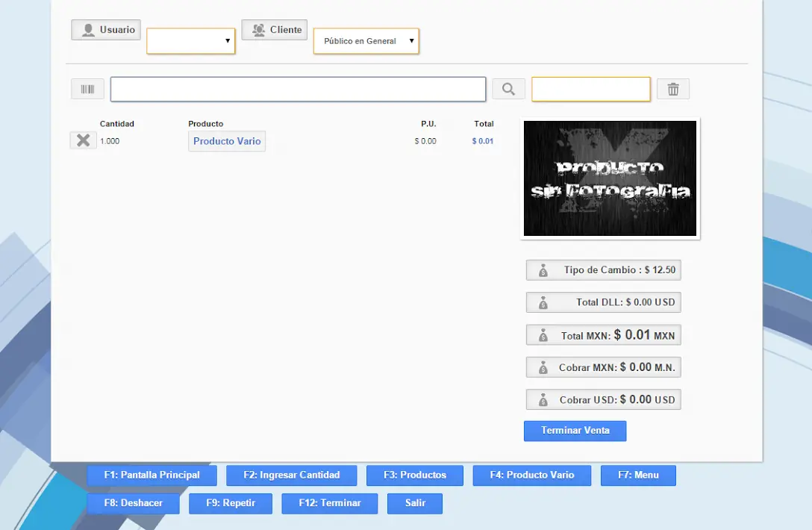Open F3: Productos
This screenshot has width=812, height=530.
(415, 475)
